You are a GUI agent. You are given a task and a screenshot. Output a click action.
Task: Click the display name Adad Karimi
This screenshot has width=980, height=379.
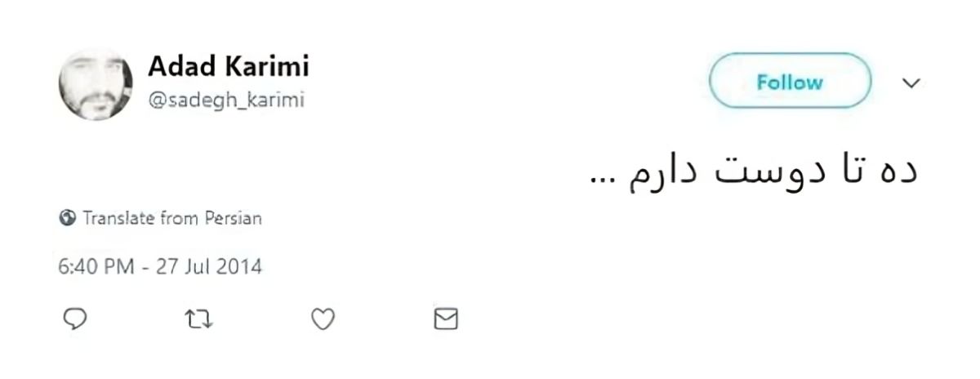pos(228,67)
